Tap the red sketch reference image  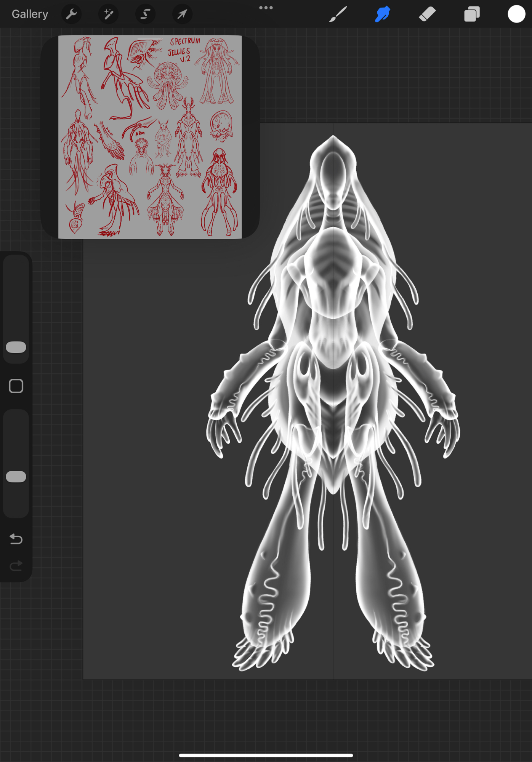150,137
